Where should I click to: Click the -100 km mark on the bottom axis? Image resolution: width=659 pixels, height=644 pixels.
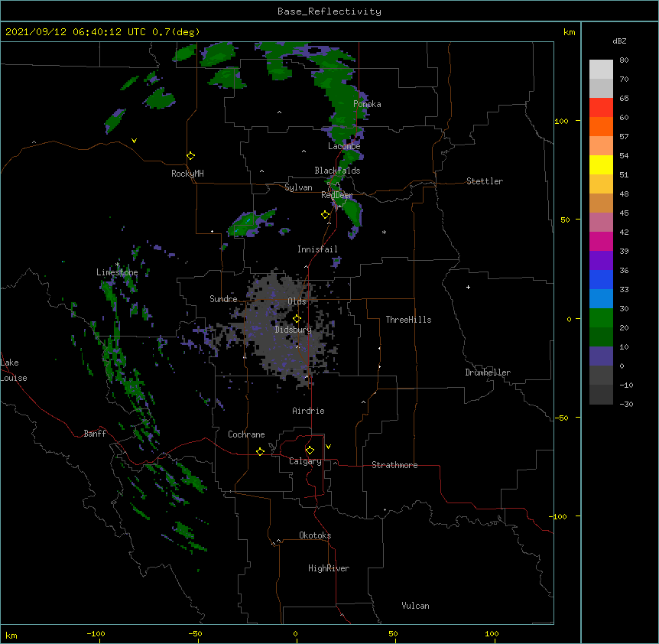tap(96, 633)
